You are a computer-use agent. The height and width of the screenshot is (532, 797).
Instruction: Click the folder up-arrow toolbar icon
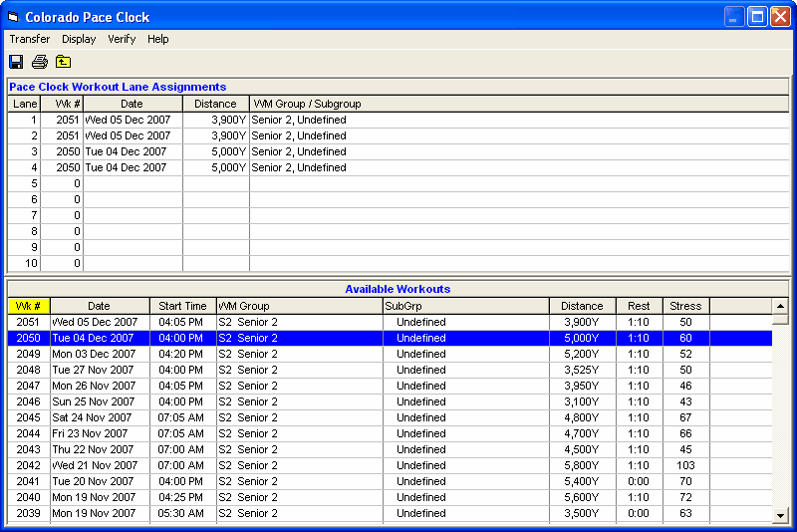coord(63,62)
